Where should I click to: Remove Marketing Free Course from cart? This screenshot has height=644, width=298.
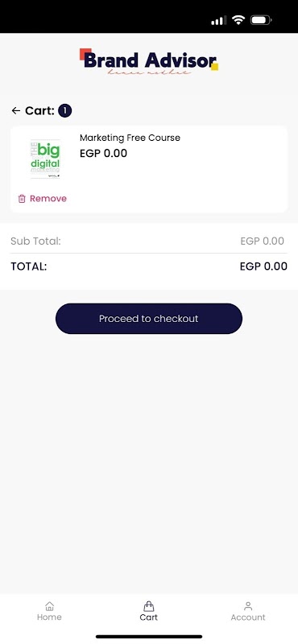pos(43,199)
